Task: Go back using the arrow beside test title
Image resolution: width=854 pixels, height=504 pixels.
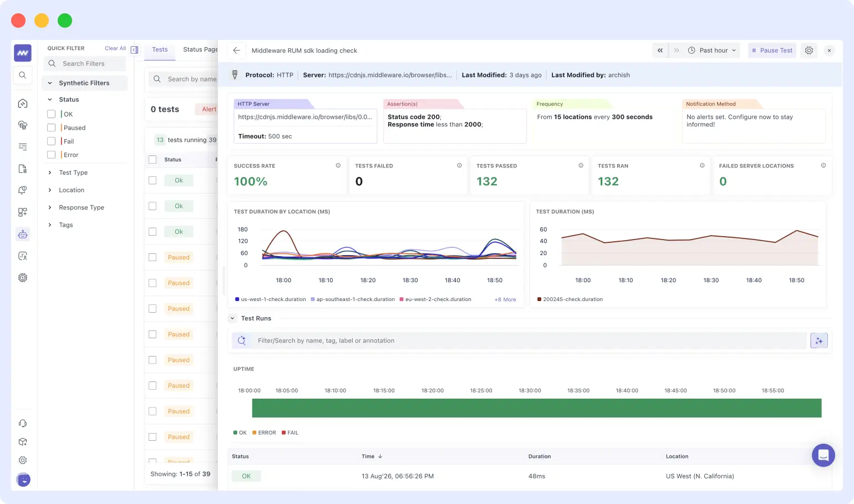Action: (x=237, y=50)
